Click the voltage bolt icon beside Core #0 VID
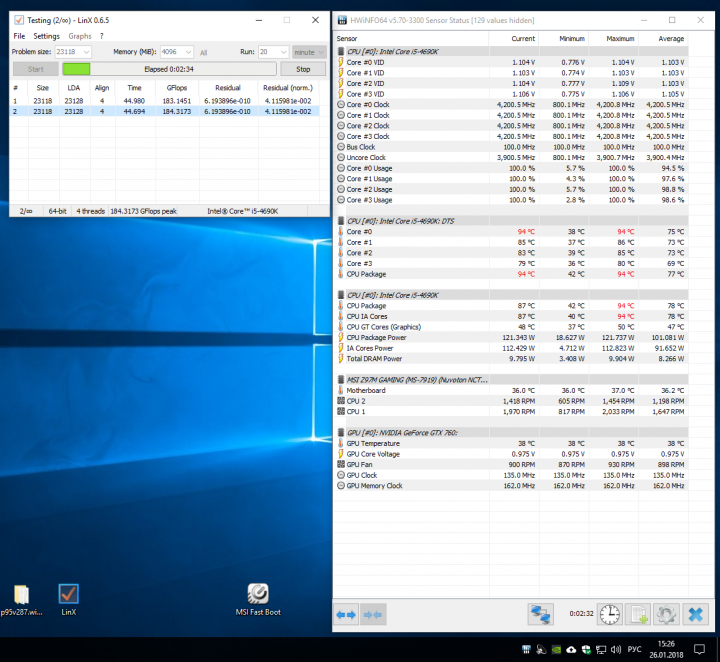The height and width of the screenshot is (662, 720). point(341,62)
